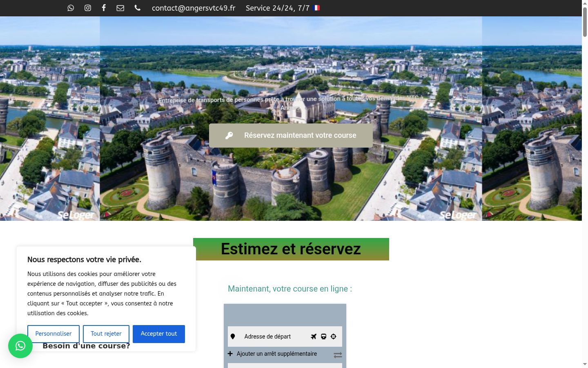Viewport: 588px width, 368px height.
Task: Select the train station icon in departure field
Action: [x=323, y=337]
